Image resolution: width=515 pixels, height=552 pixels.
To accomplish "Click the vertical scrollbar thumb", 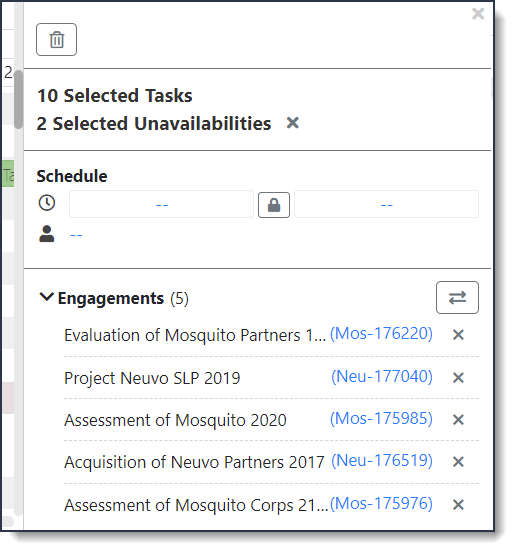I will pyautogui.click(x=18, y=99).
